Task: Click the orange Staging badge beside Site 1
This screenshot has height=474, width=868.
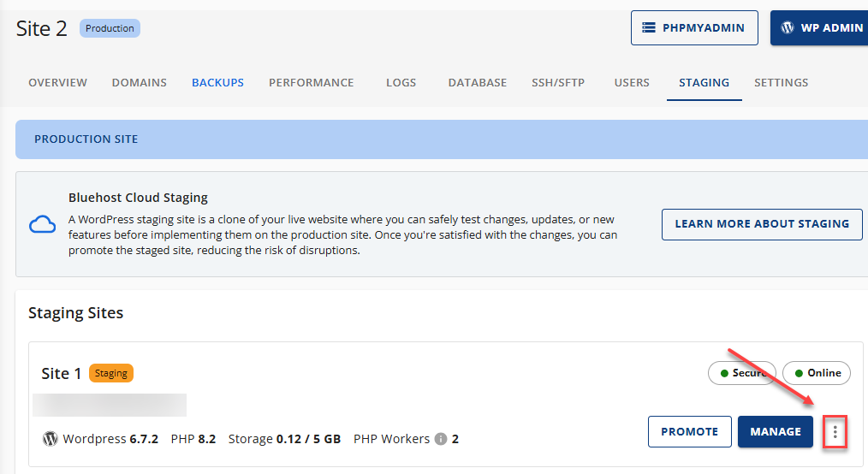Action: coord(110,373)
